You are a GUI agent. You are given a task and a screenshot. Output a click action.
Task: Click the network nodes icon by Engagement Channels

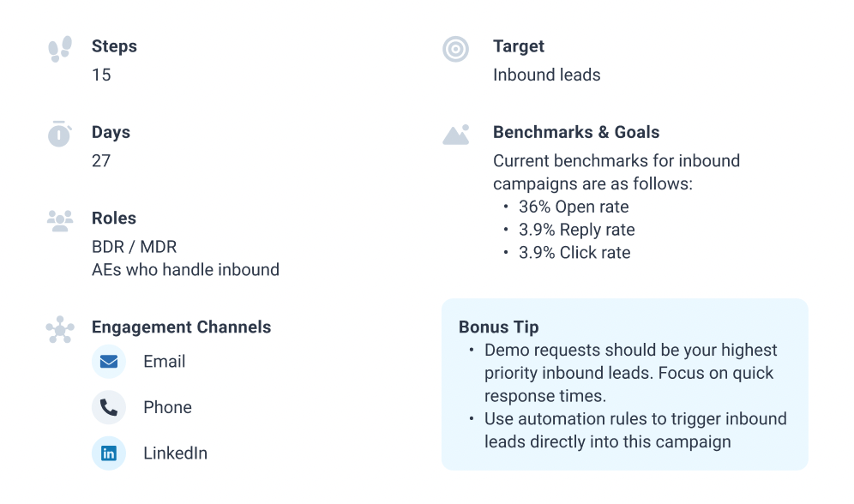click(60, 330)
